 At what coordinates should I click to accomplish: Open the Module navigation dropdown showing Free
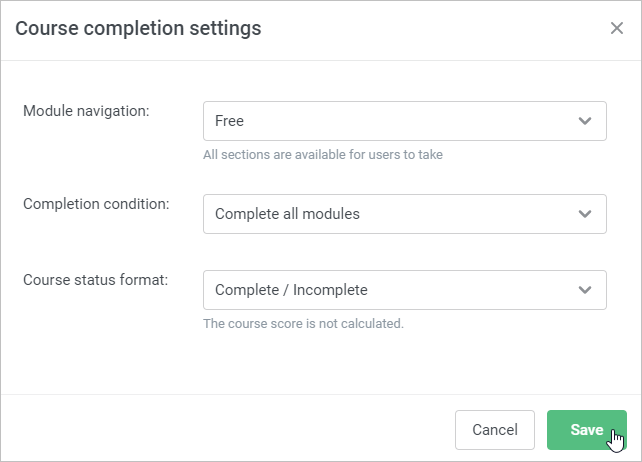pos(405,121)
